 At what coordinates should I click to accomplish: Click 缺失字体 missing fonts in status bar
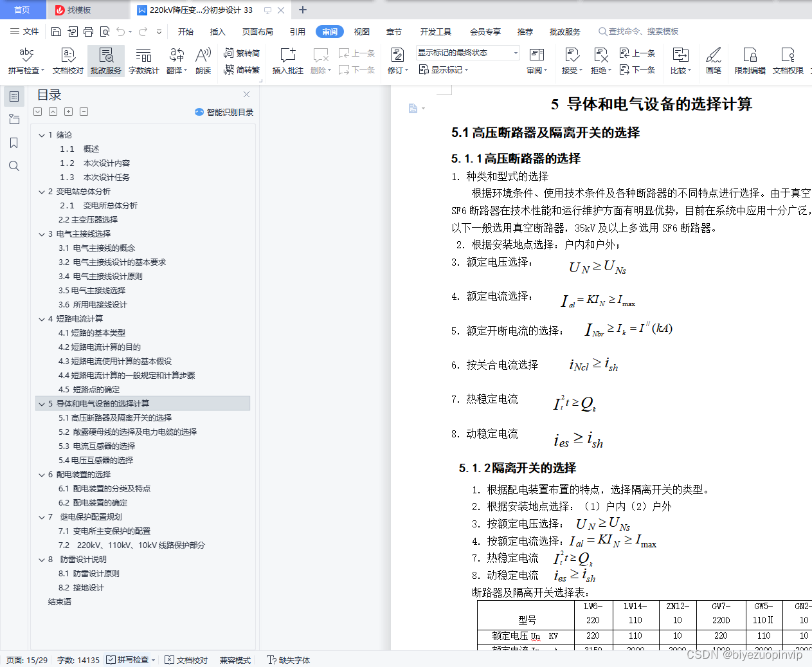point(289,660)
